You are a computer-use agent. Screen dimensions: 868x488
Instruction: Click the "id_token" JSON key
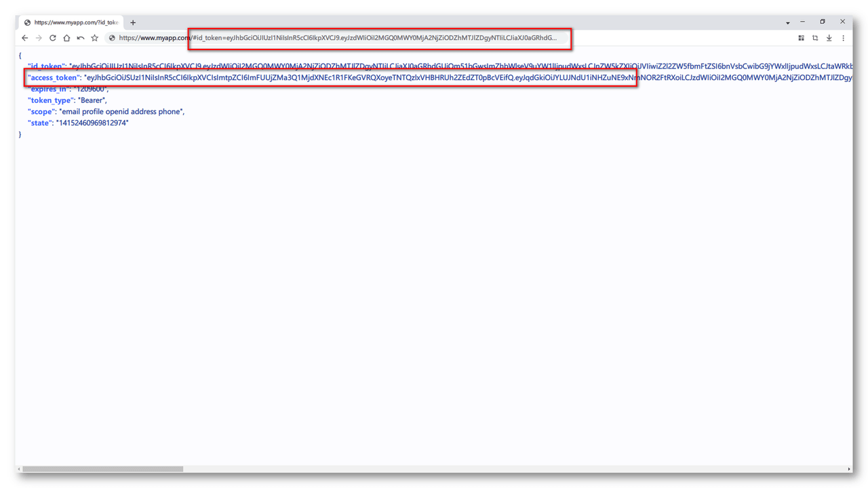point(47,66)
